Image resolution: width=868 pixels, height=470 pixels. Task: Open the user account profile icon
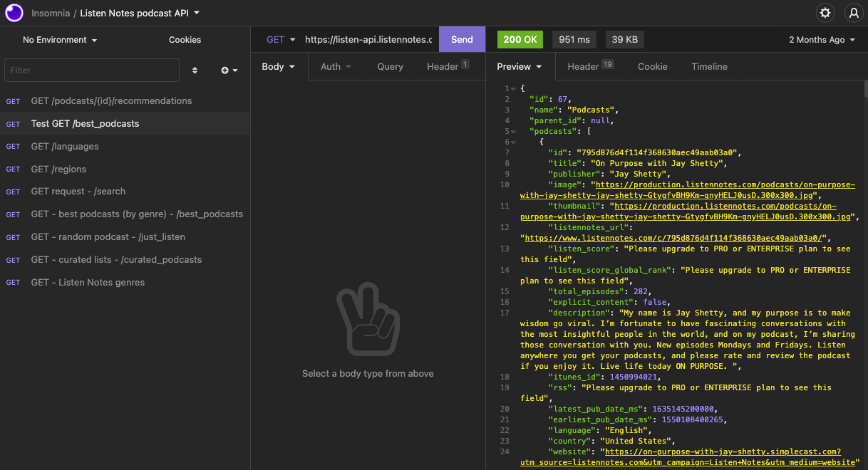click(x=854, y=13)
